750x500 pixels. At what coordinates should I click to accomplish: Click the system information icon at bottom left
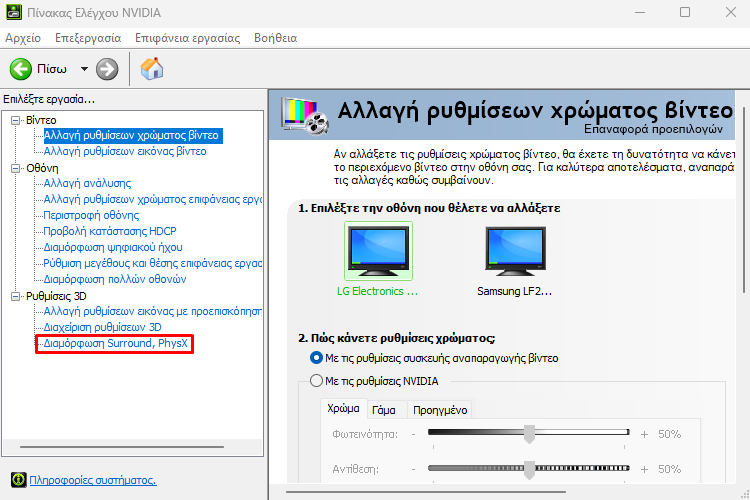coord(19,479)
